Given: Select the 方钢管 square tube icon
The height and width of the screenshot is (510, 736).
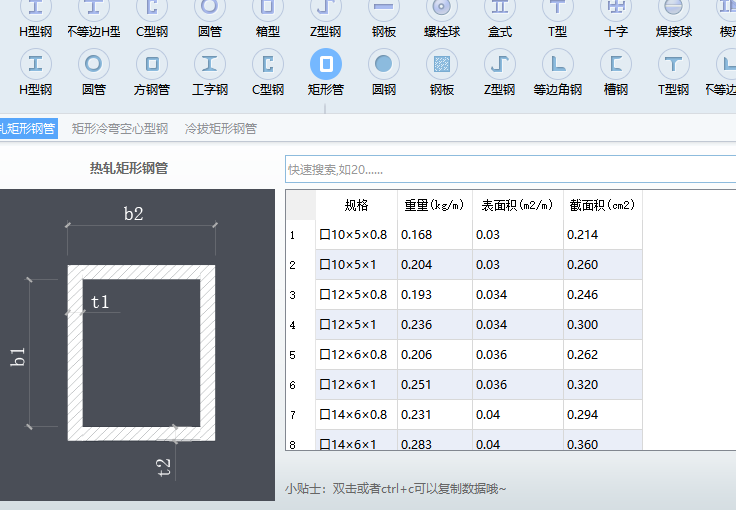Looking at the screenshot, I should click(152, 64).
